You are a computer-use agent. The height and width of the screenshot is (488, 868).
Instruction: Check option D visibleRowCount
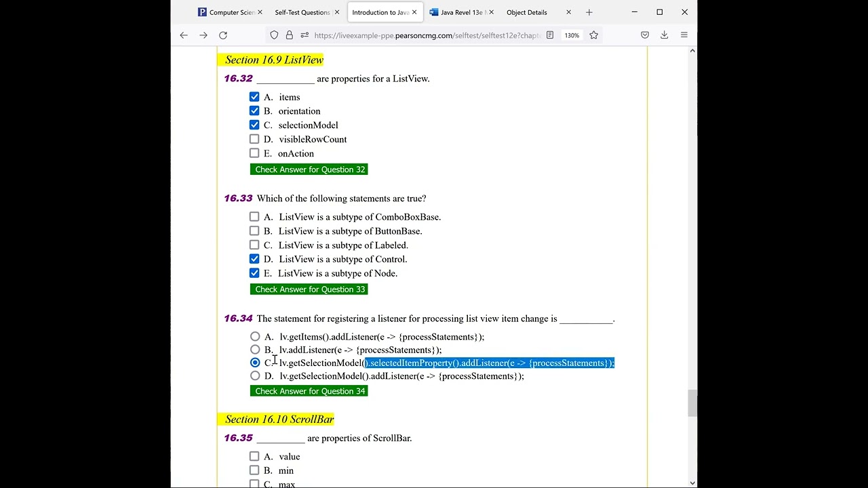tap(254, 139)
